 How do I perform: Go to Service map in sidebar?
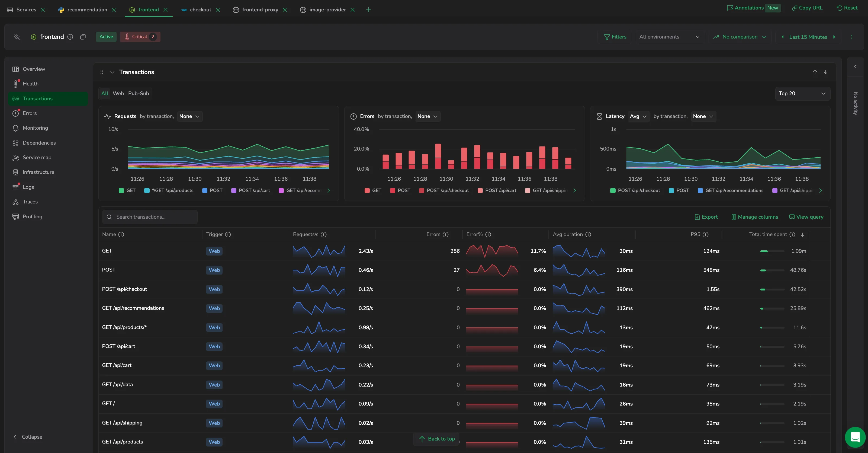48,157
